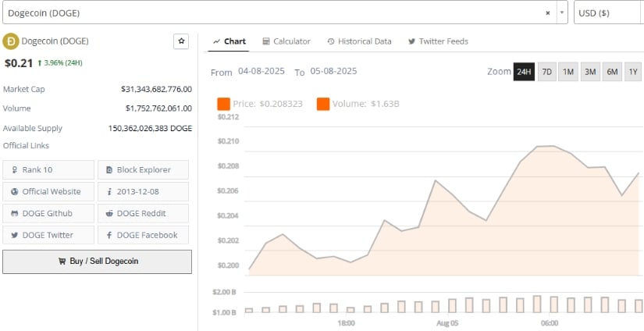Open the DOGE Reddit link

[x=144, y=213]
